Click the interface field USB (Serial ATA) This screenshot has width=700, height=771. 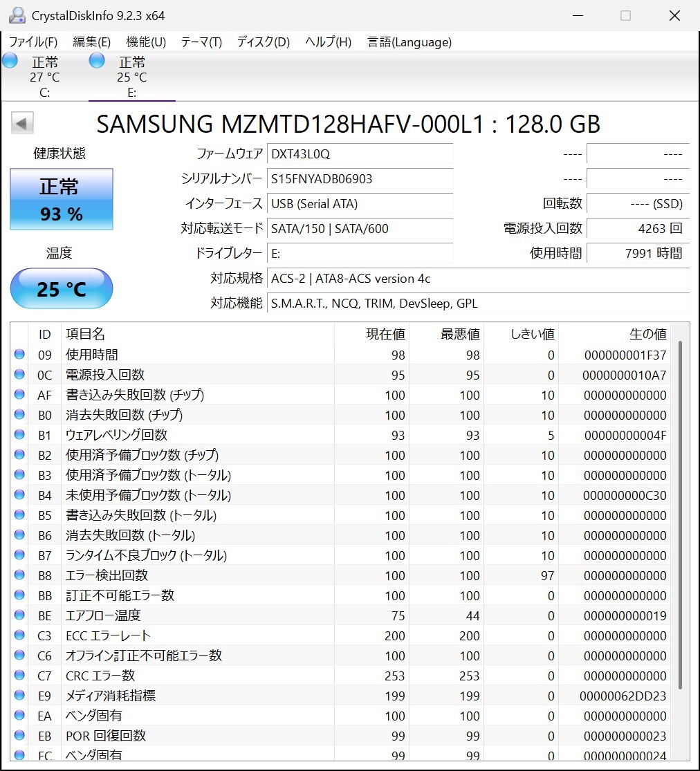360,203
